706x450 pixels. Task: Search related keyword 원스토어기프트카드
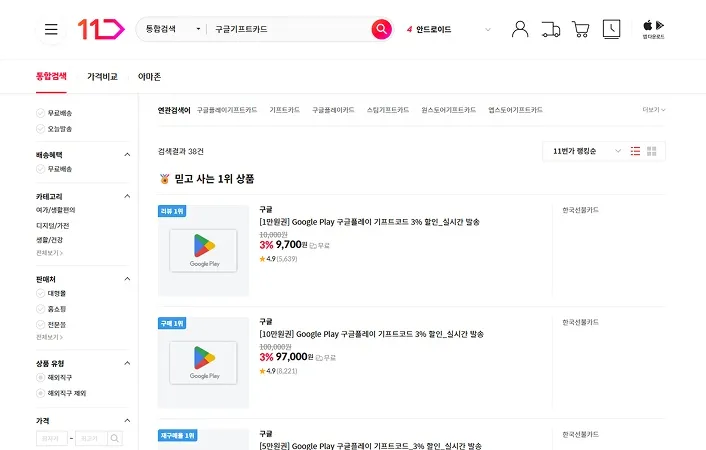448,110
